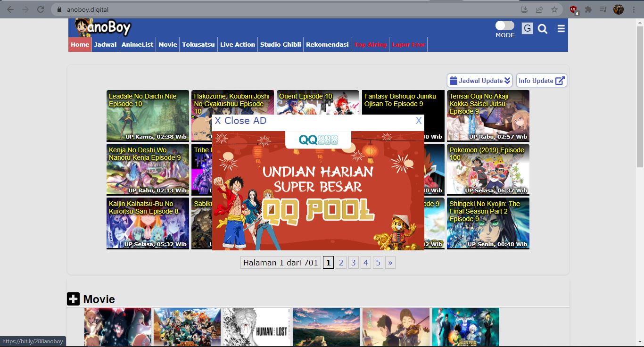Open Live Action menu item
Screen dimensions: 644x347
tap(238, 44)
